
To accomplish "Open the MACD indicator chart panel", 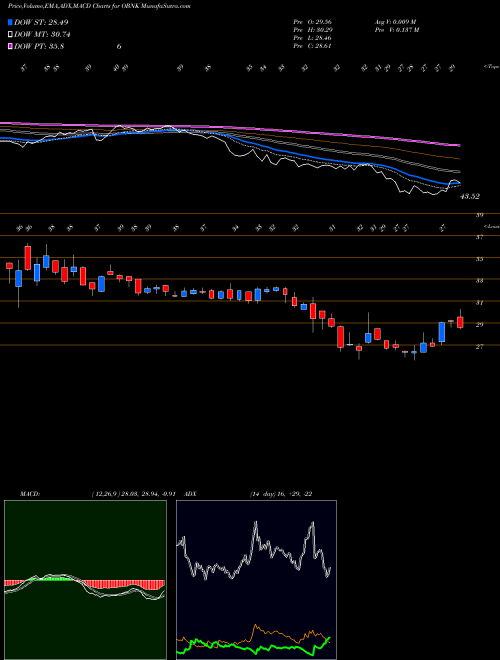I will coord(85,580).
